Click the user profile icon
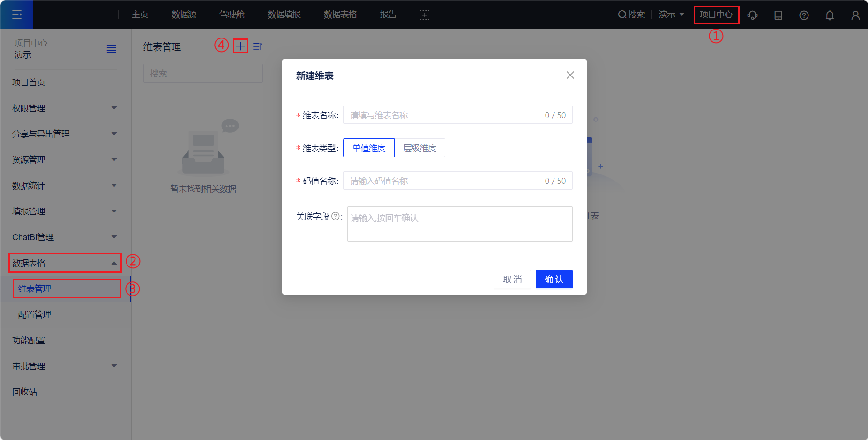 [x=855, y=15]
